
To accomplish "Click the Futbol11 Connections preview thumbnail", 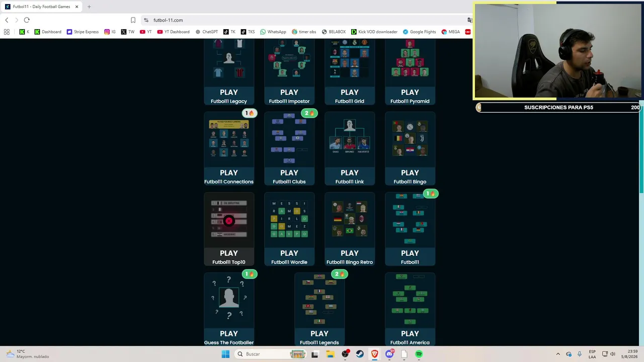I will tap(229, 139).
